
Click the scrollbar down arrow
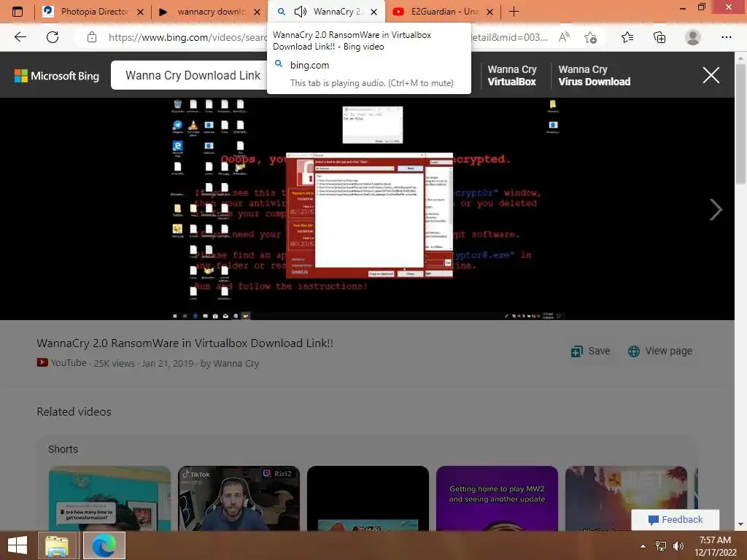(x=740, y=524)
